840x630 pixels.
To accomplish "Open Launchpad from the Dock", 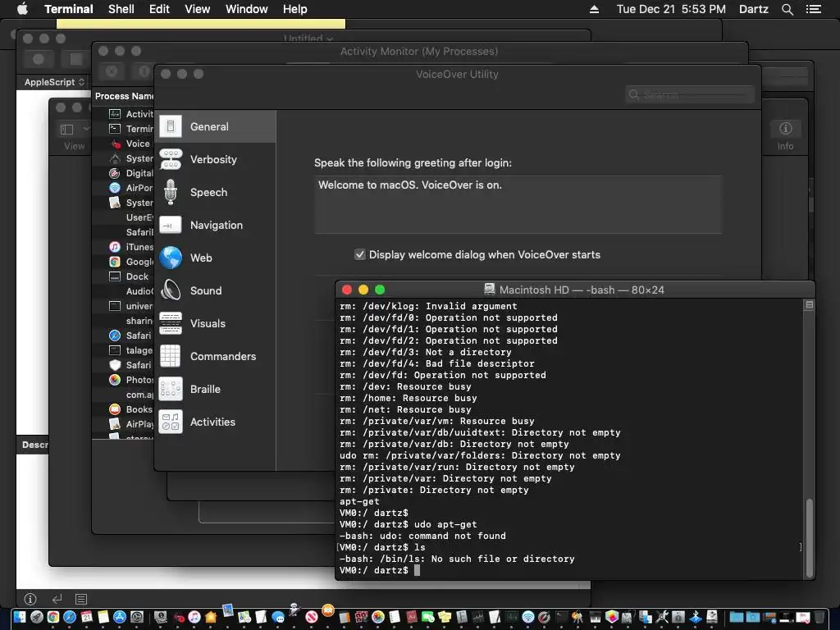I will 36,617.
